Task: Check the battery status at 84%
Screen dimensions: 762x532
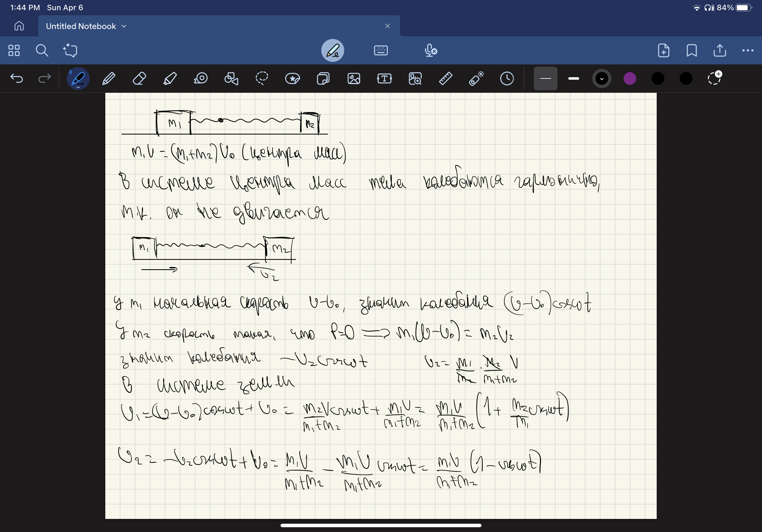Action: 735,7
